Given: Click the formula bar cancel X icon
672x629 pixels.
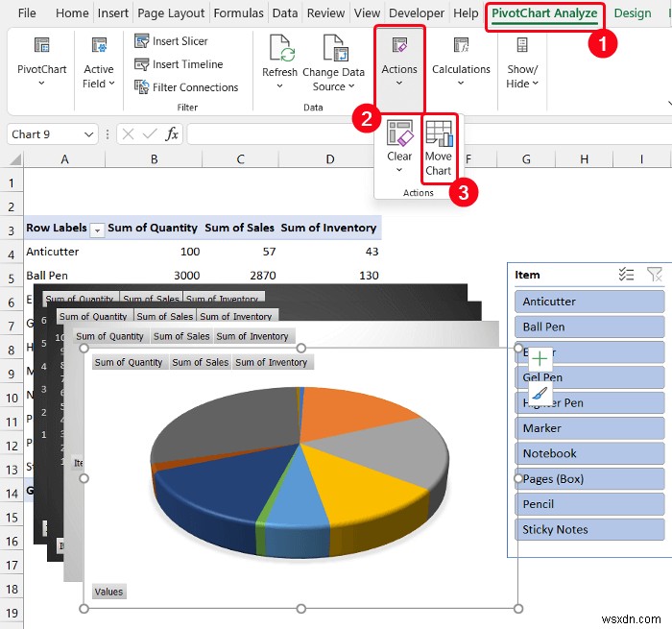Looking at the screenshot, I should tap(128, 134).
